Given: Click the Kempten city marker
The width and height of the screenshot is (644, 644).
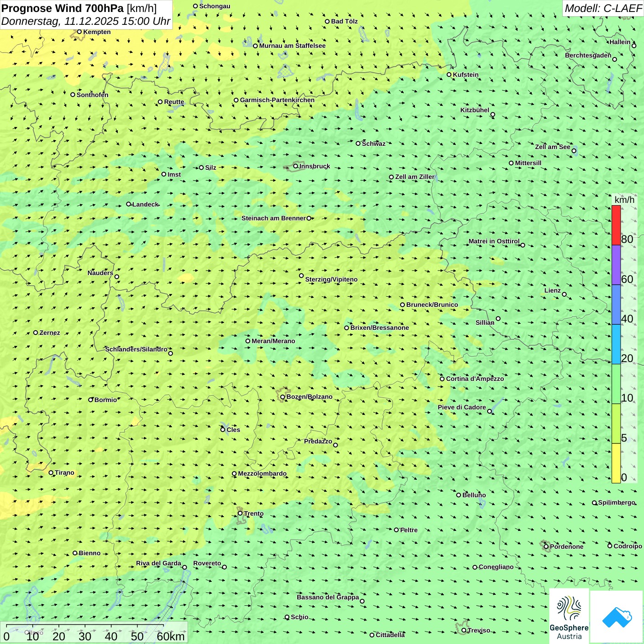Looking at the screenshot, I should (79, 32).
